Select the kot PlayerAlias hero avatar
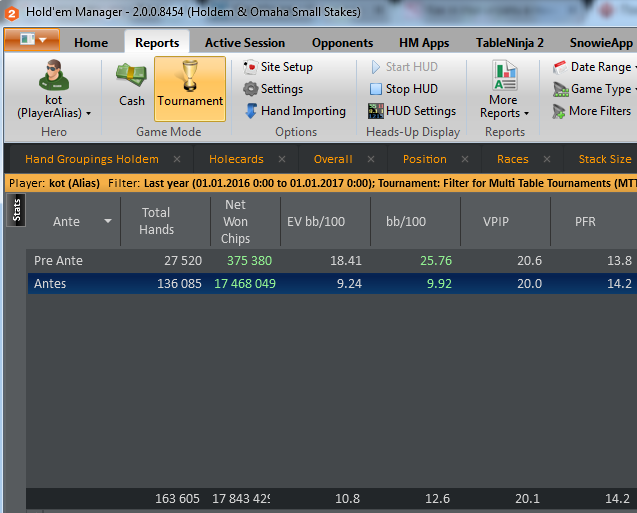This screenshot has height=513, width=637. pyautogui.click(x=54, y=75)
